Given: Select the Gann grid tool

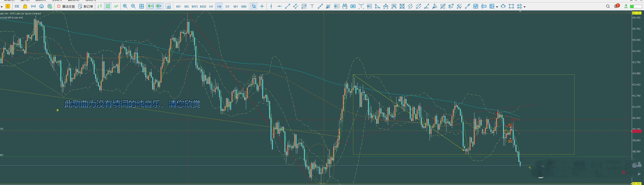Looking at the screenshot, I should [x=402, y=6].
